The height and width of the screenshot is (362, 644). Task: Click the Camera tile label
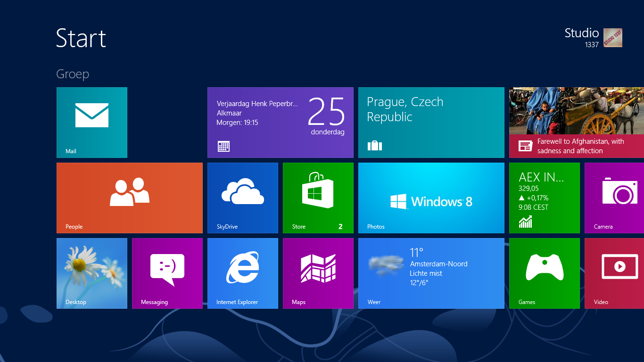[603, 227]
